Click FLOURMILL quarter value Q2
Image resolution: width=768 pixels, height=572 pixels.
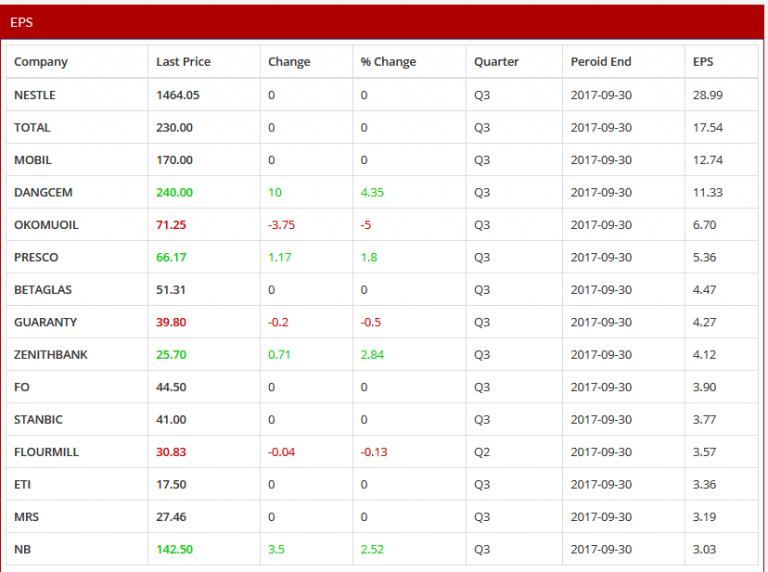[x=482, y=452]
